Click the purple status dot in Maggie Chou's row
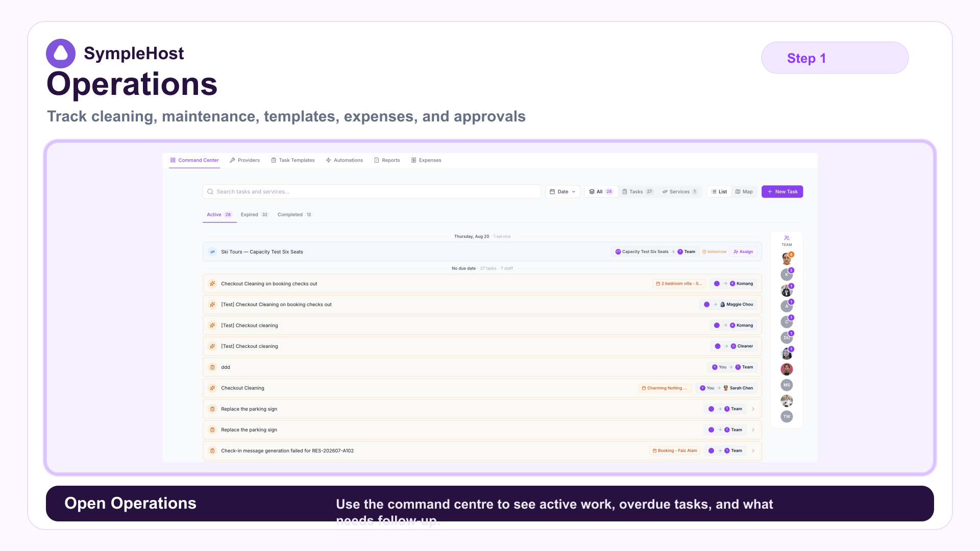The height and width of the screenshot is (551, 980). coord(706,305)
